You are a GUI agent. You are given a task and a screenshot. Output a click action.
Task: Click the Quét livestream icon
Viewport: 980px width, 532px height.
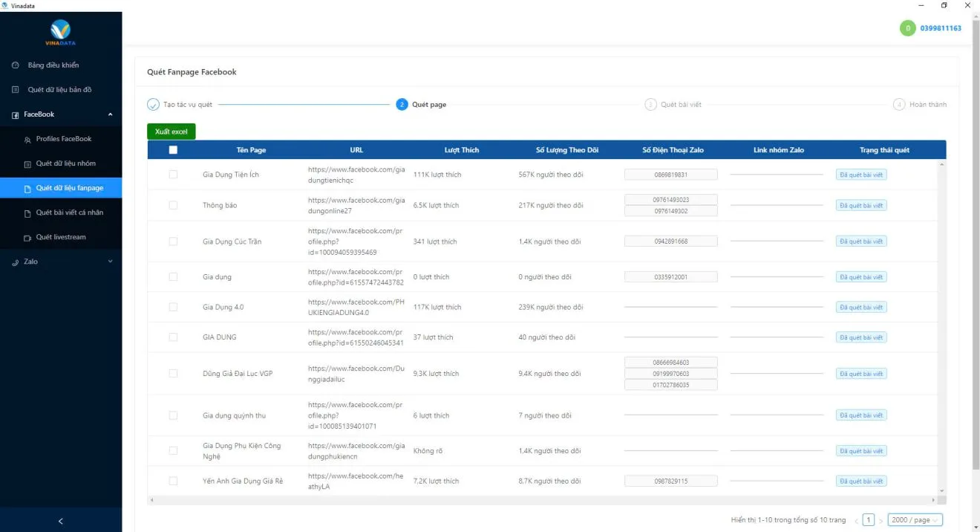click(27, 238)
